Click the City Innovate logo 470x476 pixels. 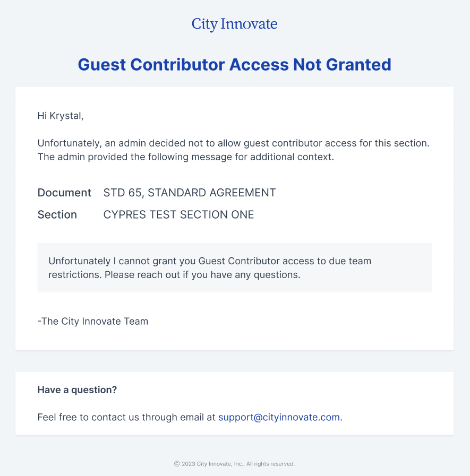(234, 24)
